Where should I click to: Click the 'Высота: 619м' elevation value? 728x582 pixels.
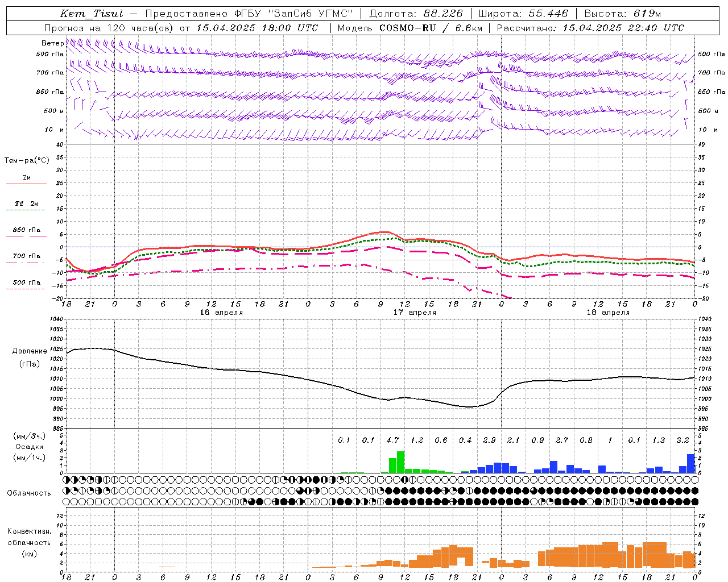click(x=623, y=14)
